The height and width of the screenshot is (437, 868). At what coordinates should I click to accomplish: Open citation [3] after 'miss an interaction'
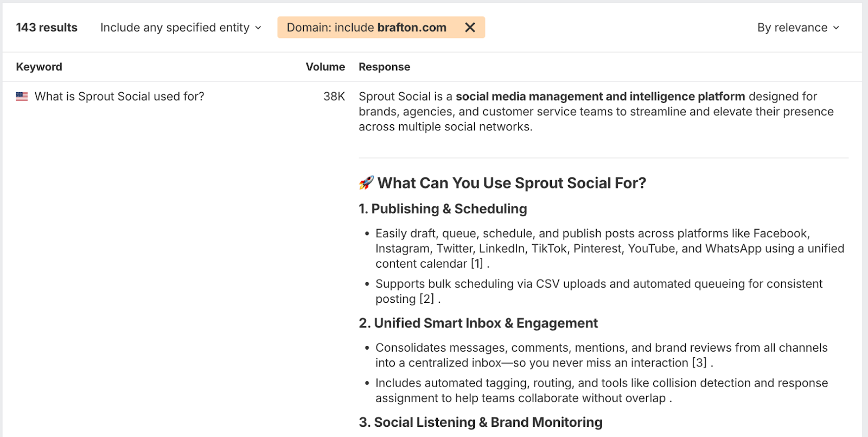pos(699,363)
